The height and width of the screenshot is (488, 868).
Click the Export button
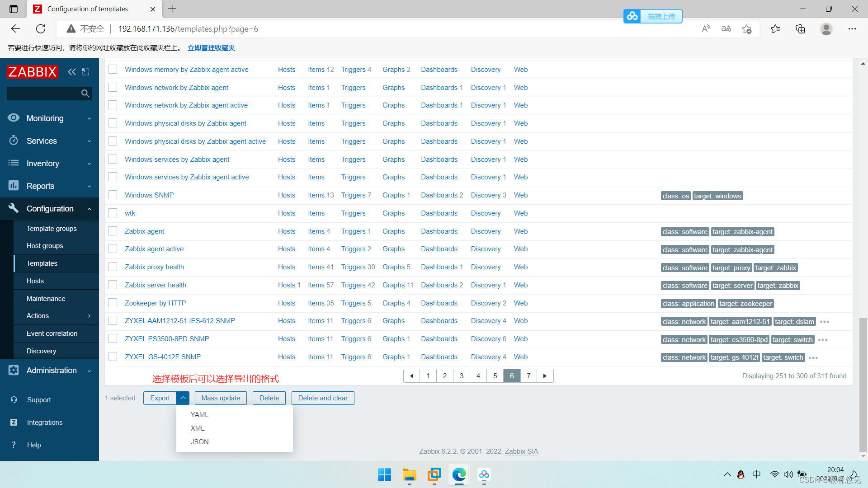point(160,398)
